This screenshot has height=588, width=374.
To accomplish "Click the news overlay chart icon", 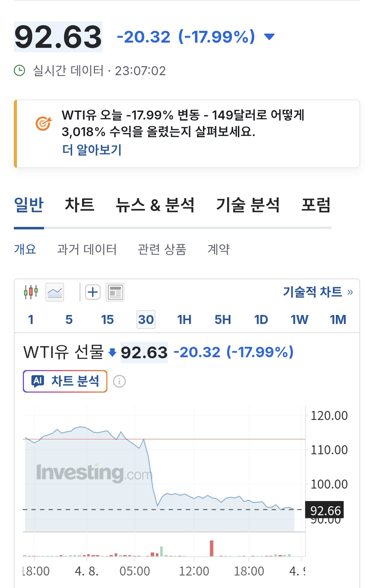I will (x=115, y=292).
